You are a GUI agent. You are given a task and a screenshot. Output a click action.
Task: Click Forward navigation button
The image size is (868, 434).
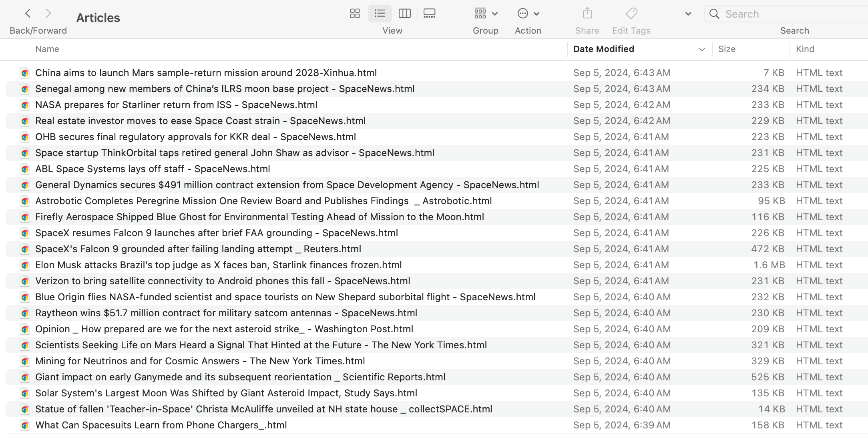point(48,13)
